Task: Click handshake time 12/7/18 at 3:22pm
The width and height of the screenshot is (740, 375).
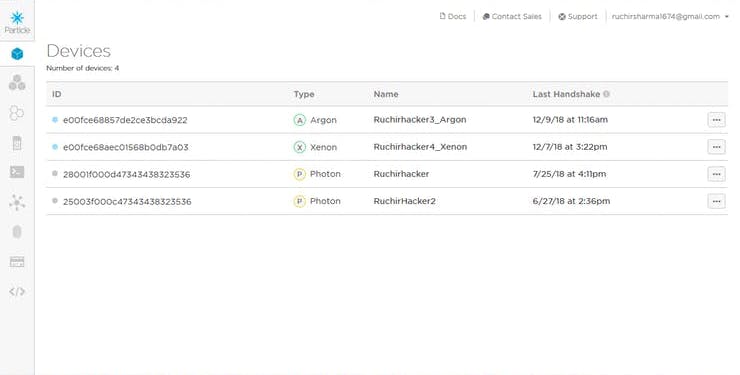Action: pos(570,147)
